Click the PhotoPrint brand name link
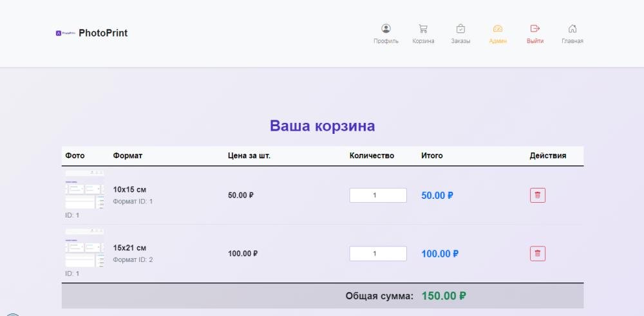The height and width of the screenshot is (316, 644). [x=103, y=33]
